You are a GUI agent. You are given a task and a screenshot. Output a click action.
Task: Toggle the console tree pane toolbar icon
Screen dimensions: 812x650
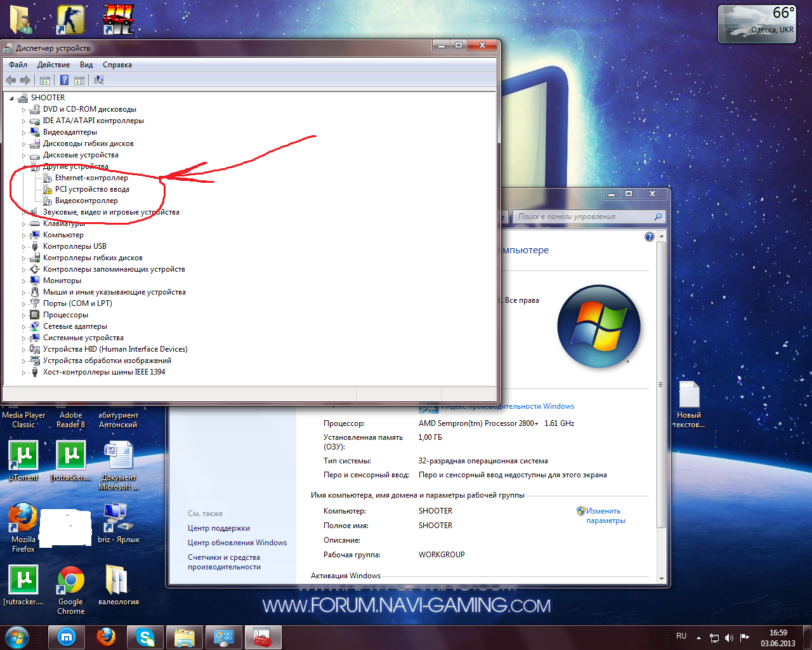[x=45, y=81]
